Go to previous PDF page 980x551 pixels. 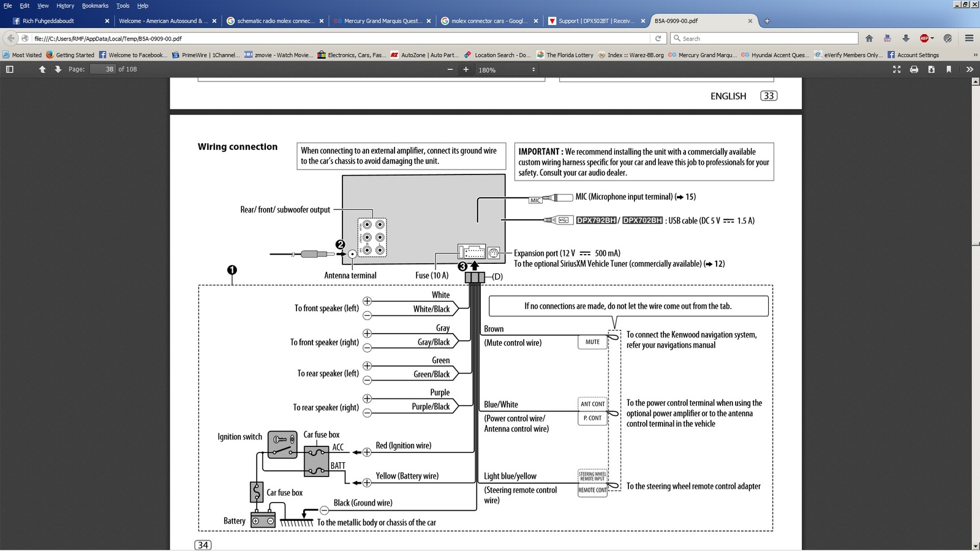[x=42, y=69]
